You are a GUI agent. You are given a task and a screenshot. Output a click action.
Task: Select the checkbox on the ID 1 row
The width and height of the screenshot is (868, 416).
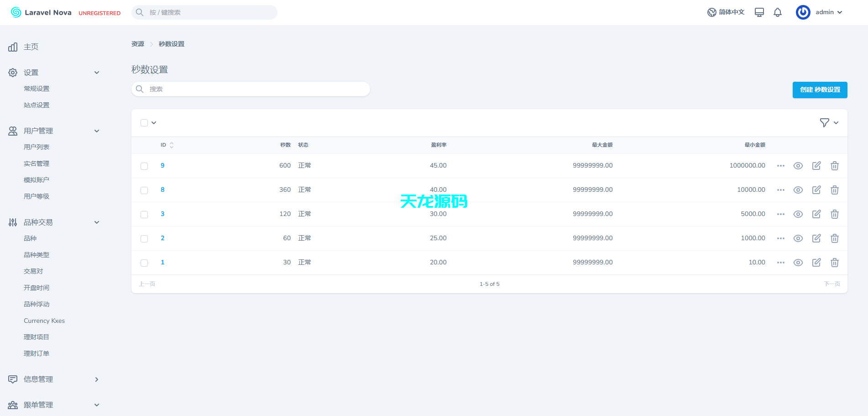pos(144,263)
